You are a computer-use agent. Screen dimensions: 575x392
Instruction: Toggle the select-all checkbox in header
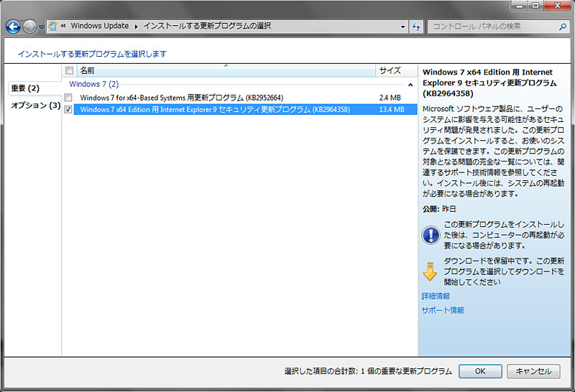(x=69, y=71)
